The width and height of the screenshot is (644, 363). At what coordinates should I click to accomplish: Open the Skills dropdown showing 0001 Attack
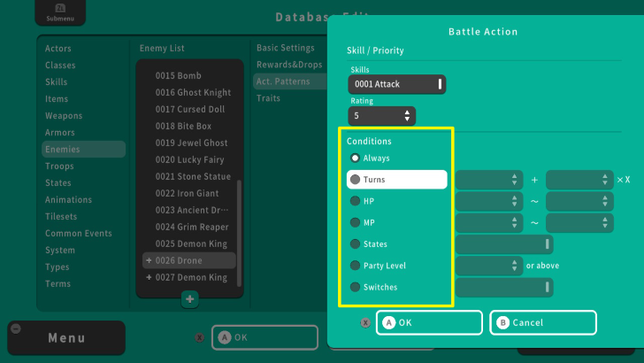396,84
